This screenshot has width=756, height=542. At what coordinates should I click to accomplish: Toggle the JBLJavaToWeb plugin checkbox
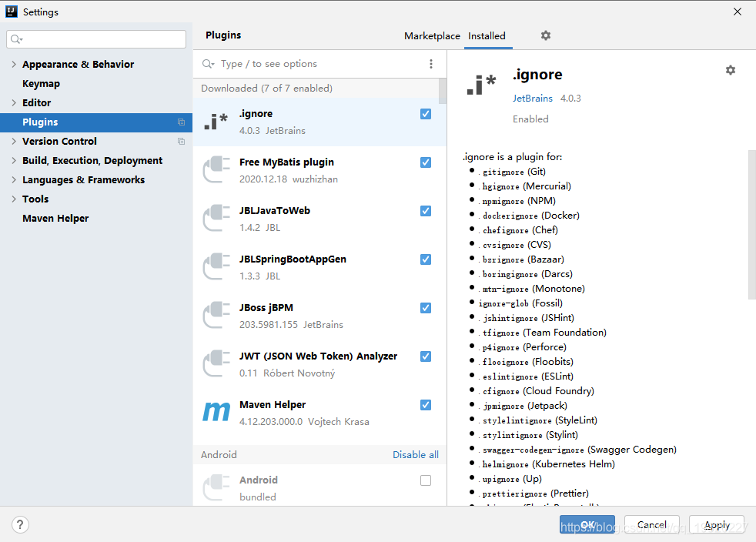point(425,211)
